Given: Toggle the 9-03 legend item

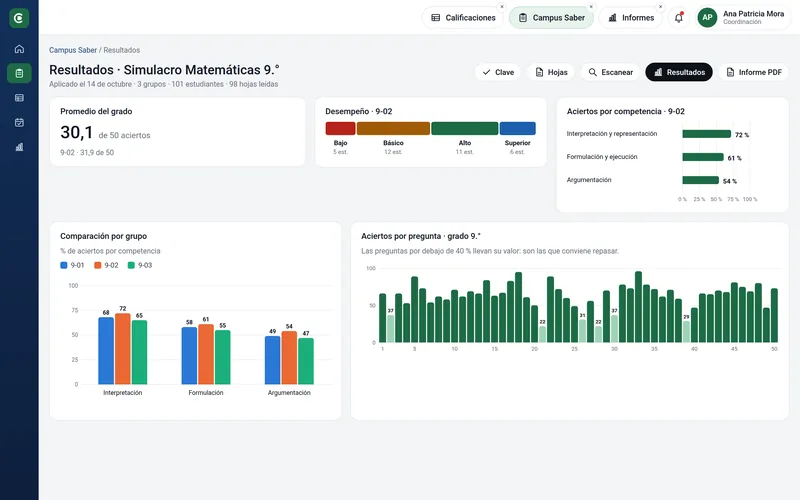Looking at the screenshot, I should point(140,265).
